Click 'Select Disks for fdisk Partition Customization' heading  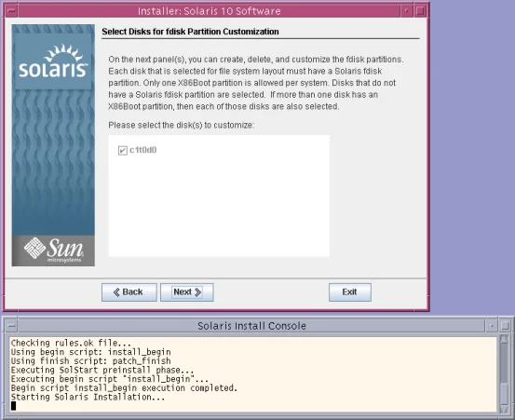[x=190, y=32]
